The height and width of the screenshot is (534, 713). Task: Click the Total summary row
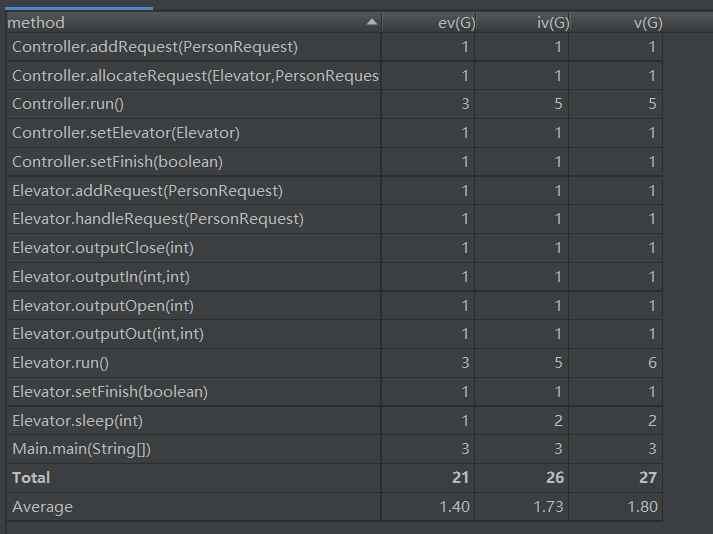pyautogui.click(x=31, y=478)
